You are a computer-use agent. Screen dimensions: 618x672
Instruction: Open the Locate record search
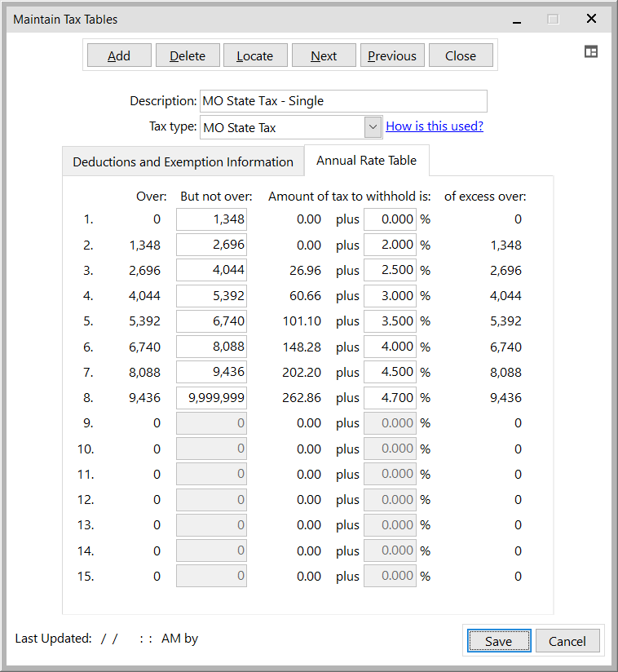click(254, 55)
